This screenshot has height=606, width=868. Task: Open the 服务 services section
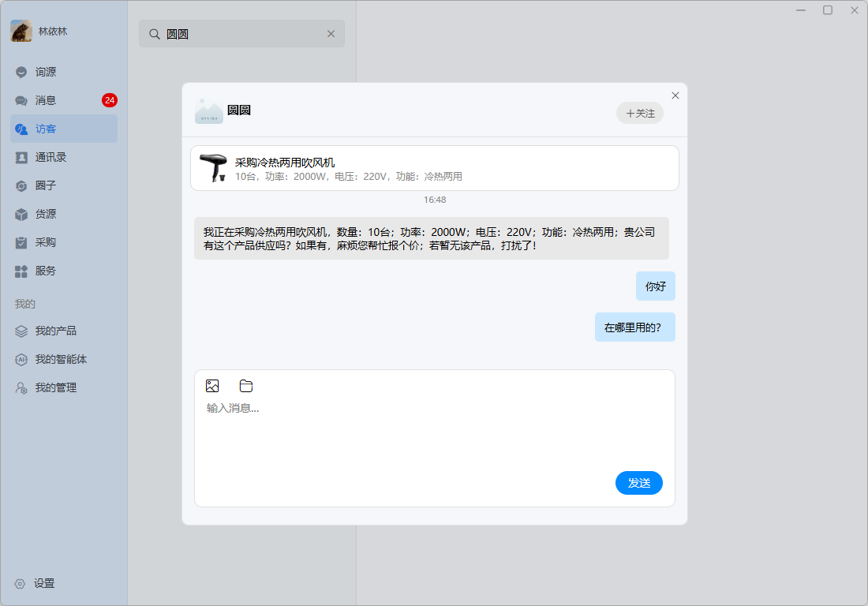point(64,271)
